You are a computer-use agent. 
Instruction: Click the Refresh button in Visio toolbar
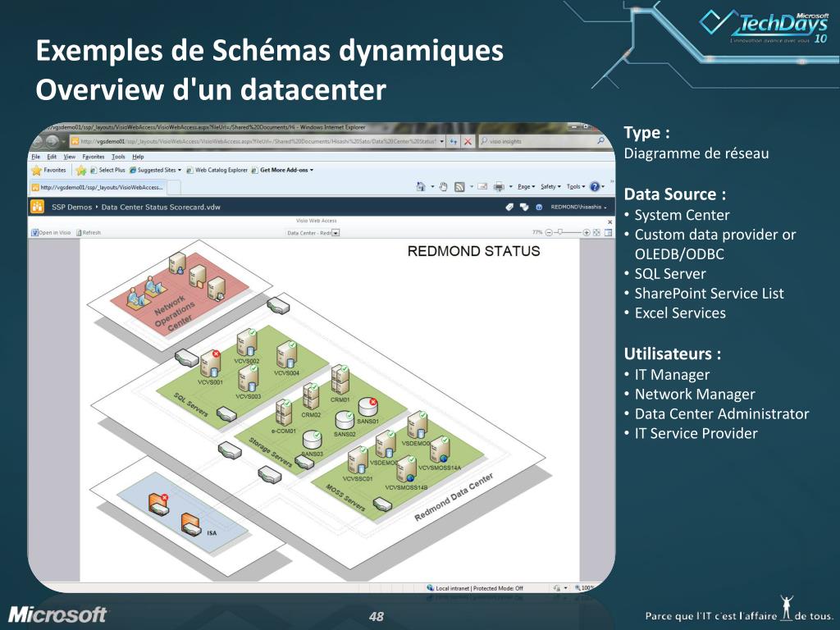89,232
